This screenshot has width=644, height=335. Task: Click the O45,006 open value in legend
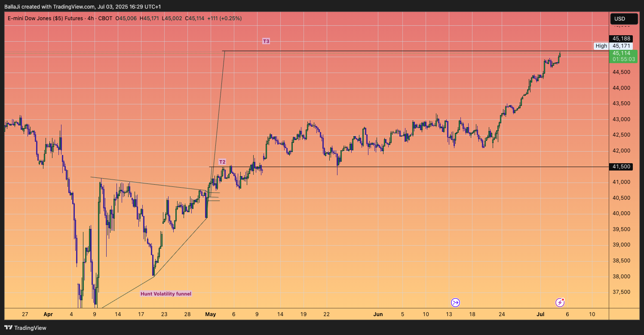tap(126, 18)
